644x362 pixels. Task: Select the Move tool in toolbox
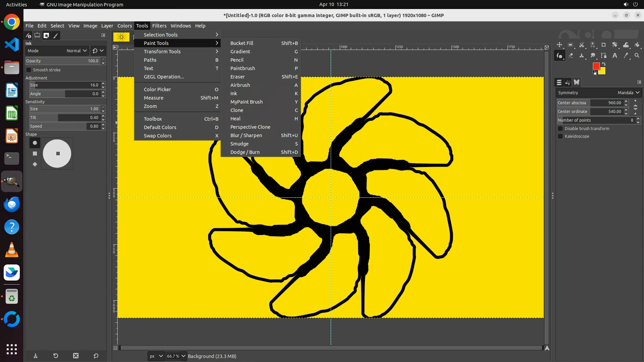[559, 45]
